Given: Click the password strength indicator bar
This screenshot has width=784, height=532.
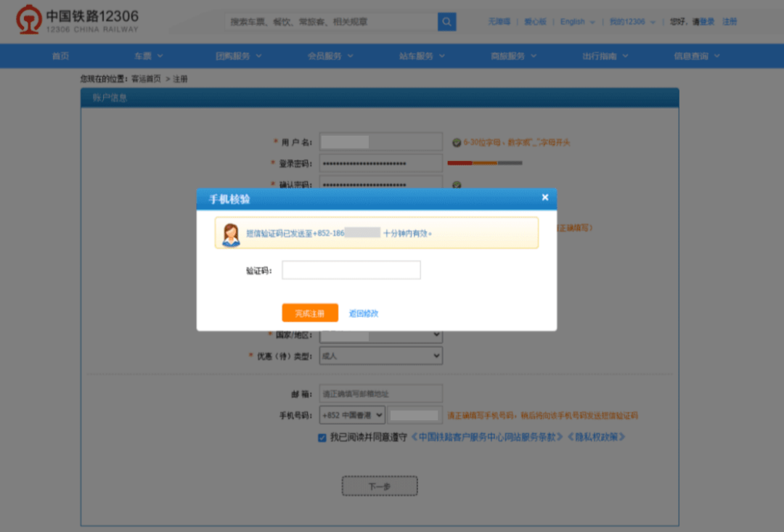Looking at the screenshot, I should [x=484, y=163].
